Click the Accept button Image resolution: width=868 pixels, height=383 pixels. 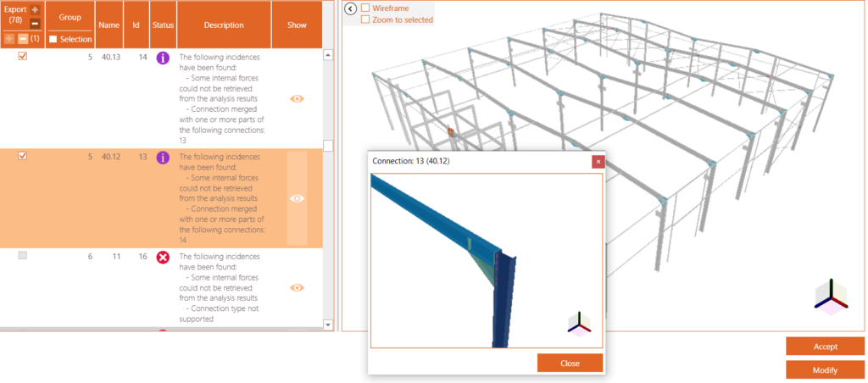tap(825, 347)
